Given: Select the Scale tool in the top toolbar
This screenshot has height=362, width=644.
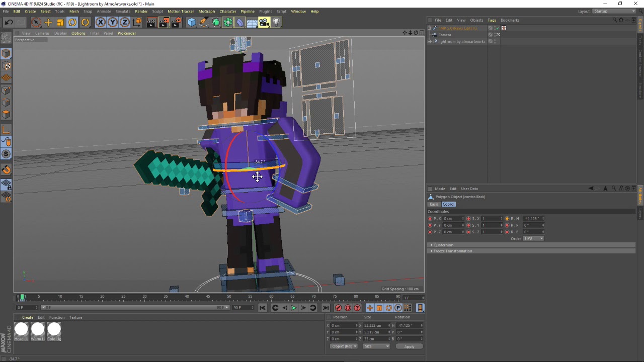Looking at the screenshot, I should pyautogui.click(x=60, y=22).
